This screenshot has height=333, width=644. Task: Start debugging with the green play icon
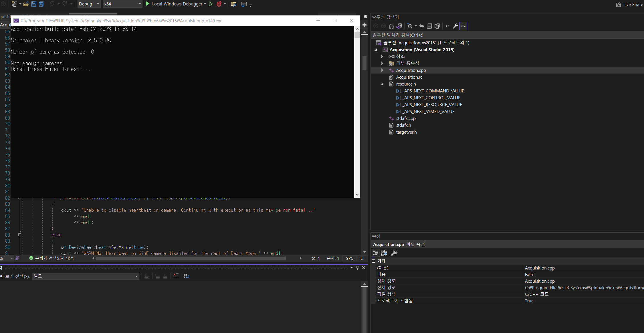(147, 4)
